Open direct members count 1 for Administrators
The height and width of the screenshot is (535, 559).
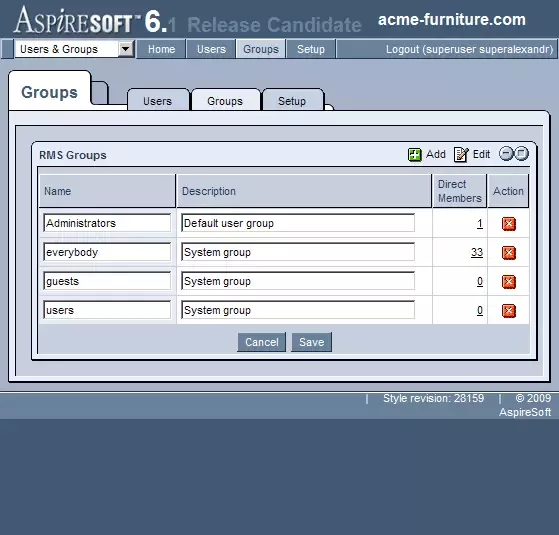pos(480,223)
